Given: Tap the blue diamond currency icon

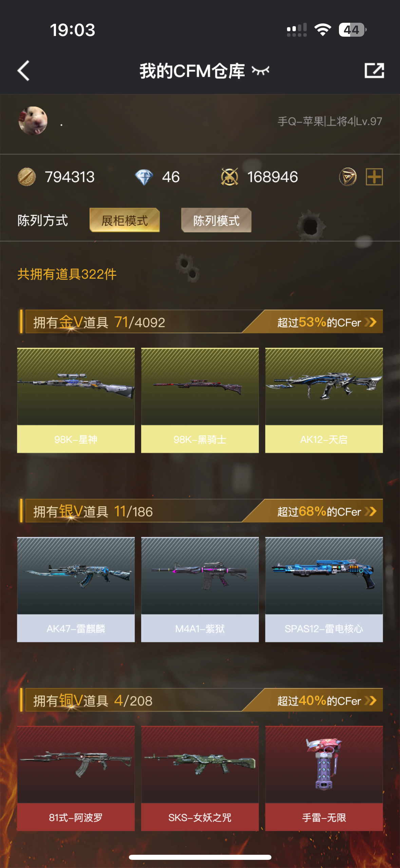Looking at the screenshot, I should (144, 177).
